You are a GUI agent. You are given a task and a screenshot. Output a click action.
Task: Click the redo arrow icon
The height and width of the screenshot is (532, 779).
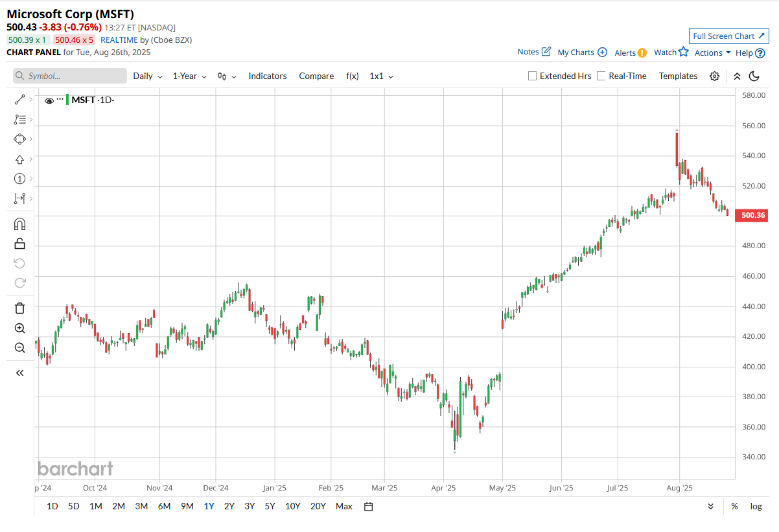click(19, 283)
